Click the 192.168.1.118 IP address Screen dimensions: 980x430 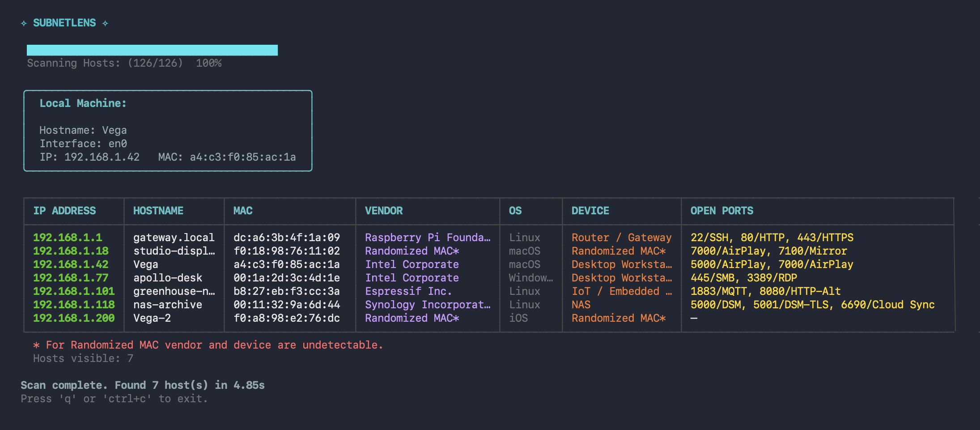[74, 305]
